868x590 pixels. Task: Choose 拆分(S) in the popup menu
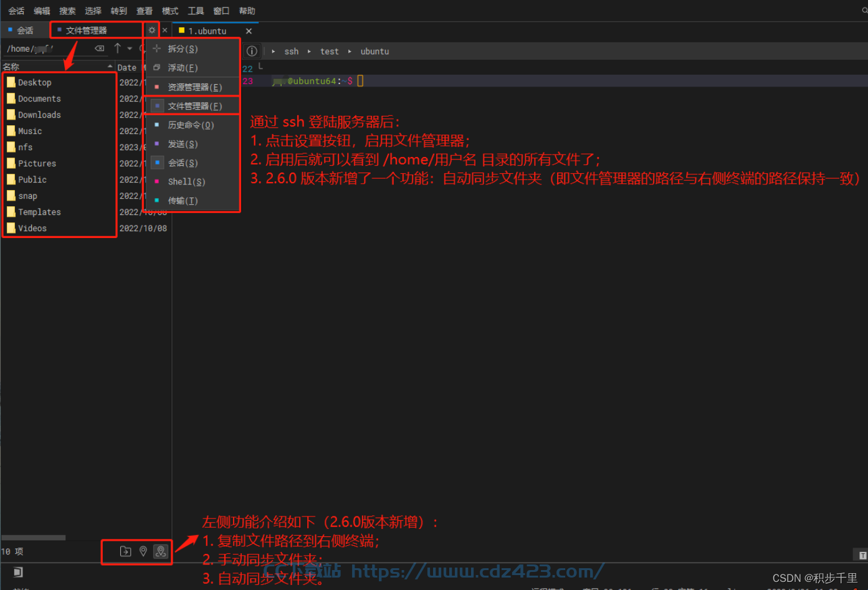(x=193, y=49)
